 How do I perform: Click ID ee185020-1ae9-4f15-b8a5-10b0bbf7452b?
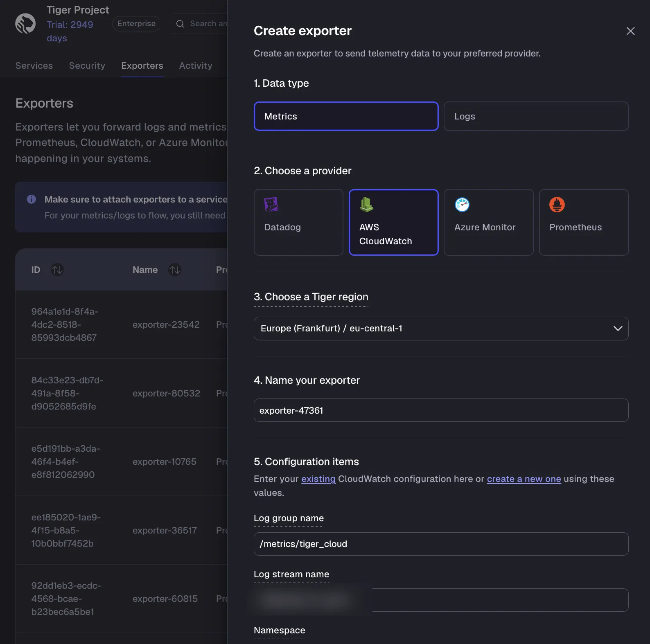[x=66, y=531]
